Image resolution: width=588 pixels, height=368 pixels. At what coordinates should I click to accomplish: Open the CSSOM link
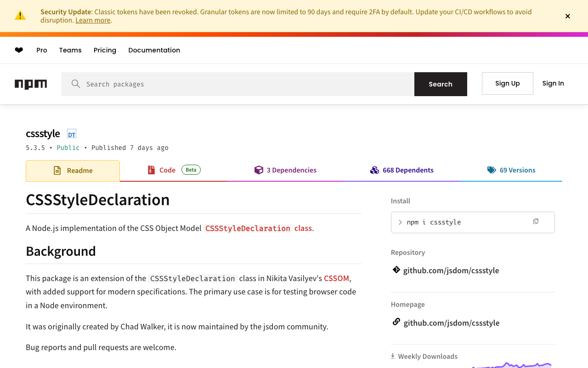[x=336, y=278]
